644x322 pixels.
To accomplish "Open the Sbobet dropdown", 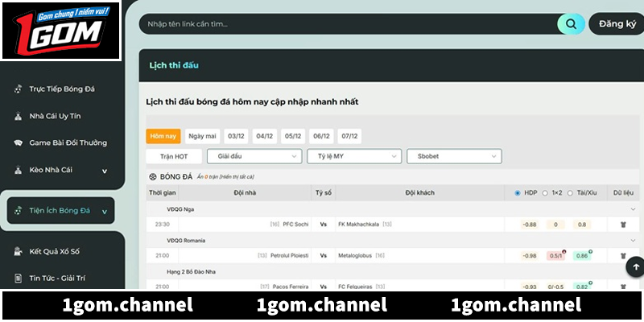I will click(453, 156).
